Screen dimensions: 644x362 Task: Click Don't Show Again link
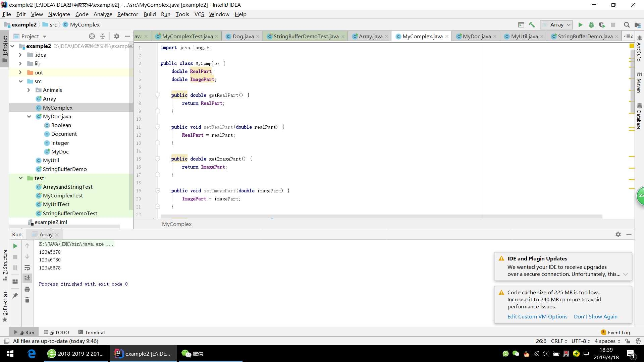click(595, 317)
